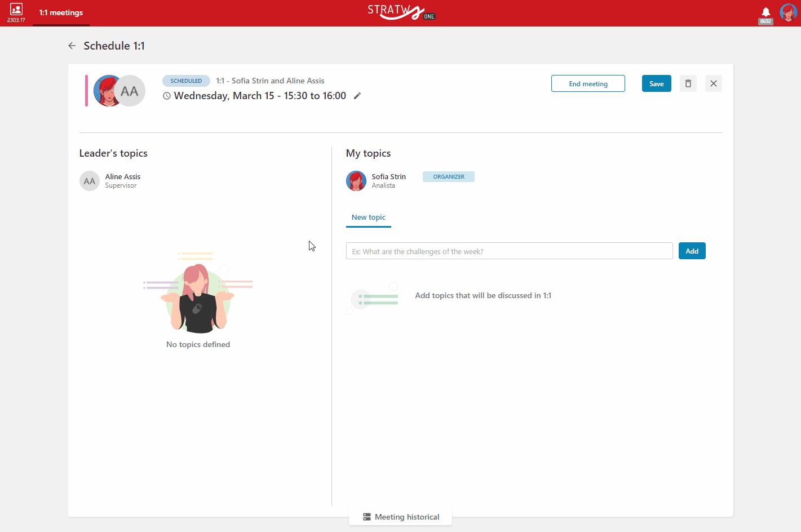Click the SCHEDULED status badge

point(186,81)
